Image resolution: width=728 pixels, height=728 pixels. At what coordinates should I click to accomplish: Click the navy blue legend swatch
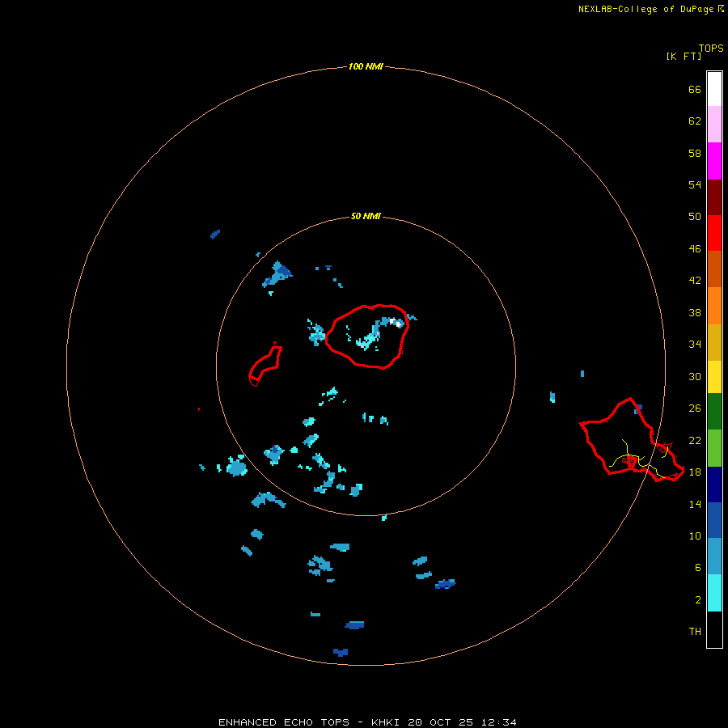tap(714, 485)
